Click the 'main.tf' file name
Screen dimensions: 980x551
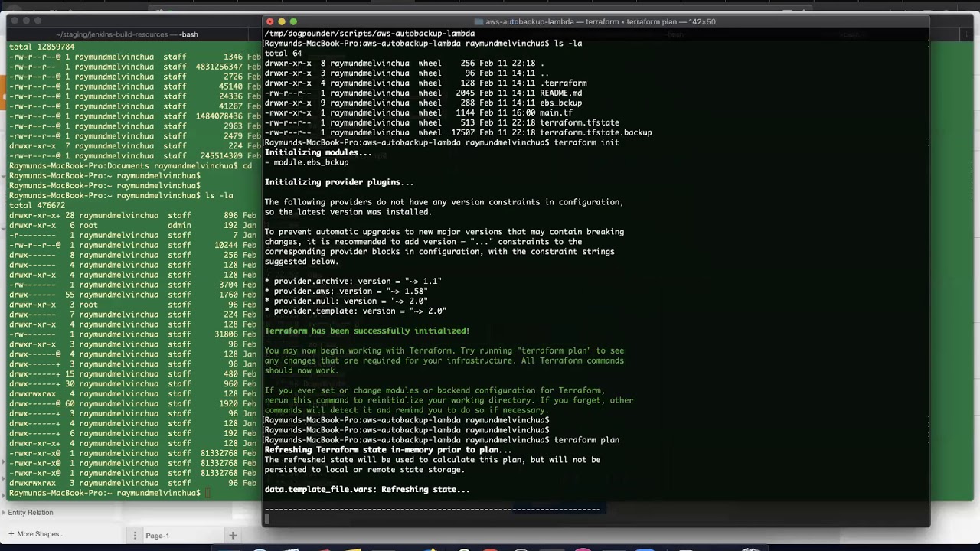(557, 113)
